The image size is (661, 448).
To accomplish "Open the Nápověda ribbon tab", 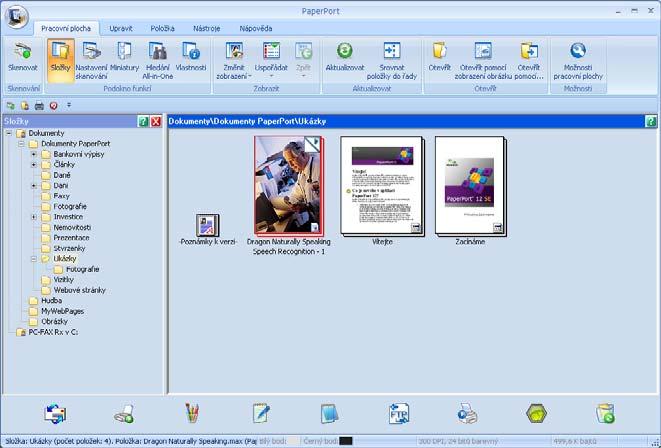I will coord(256,29).
